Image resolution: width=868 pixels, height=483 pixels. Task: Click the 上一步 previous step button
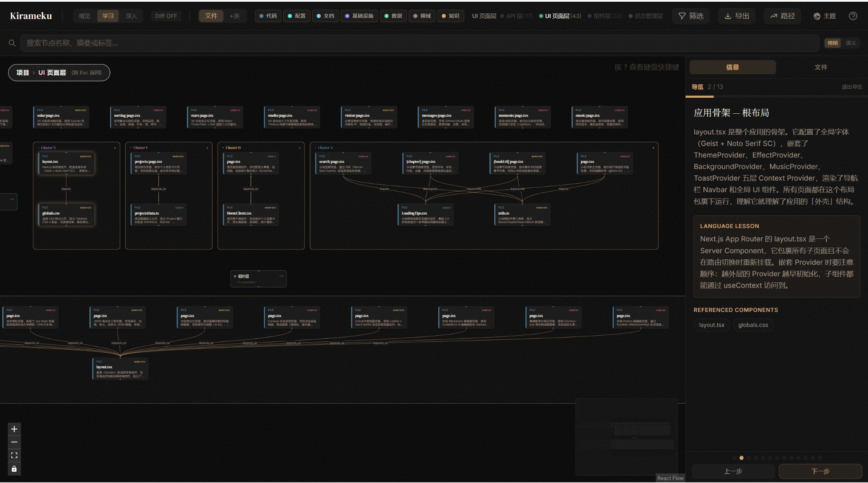click(733, 471)
